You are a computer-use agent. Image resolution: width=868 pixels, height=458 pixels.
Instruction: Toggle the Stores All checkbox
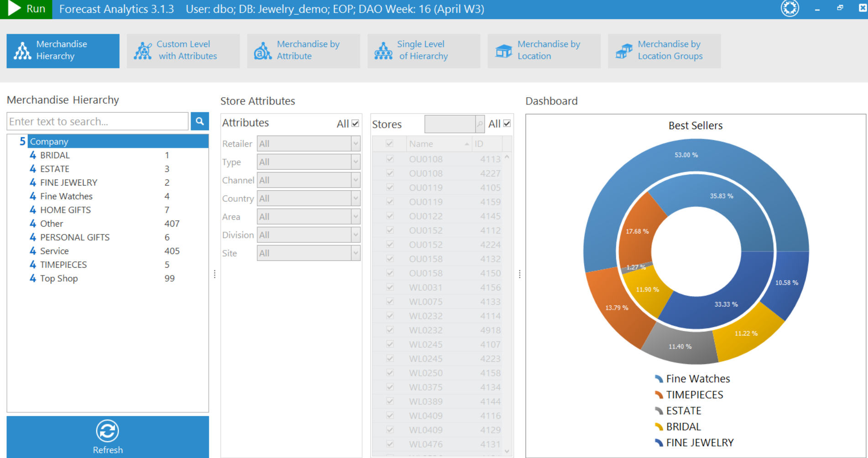pos(507,124)
